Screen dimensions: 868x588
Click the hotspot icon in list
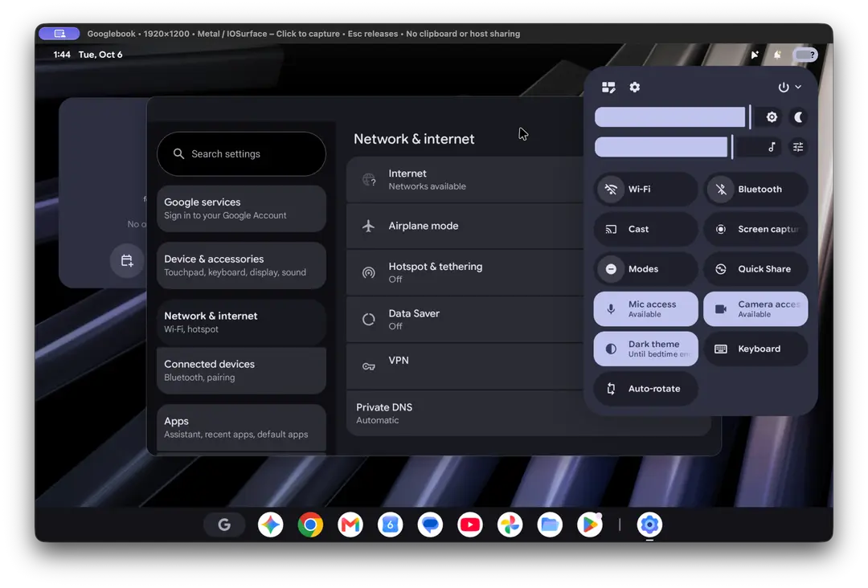click(x=368, y=272)
